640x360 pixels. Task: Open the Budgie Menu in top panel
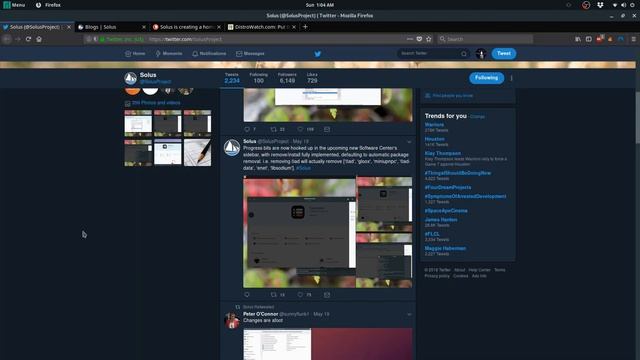click(14, 5)
